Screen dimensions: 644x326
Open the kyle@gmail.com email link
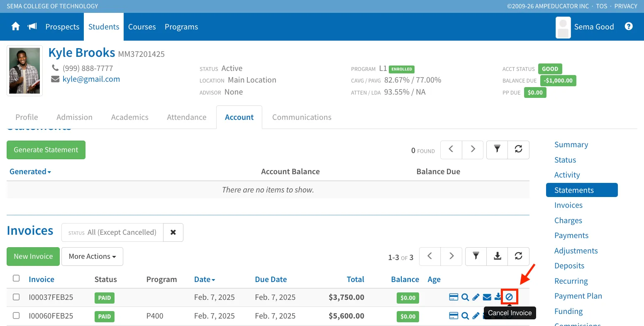click(91, 79)
